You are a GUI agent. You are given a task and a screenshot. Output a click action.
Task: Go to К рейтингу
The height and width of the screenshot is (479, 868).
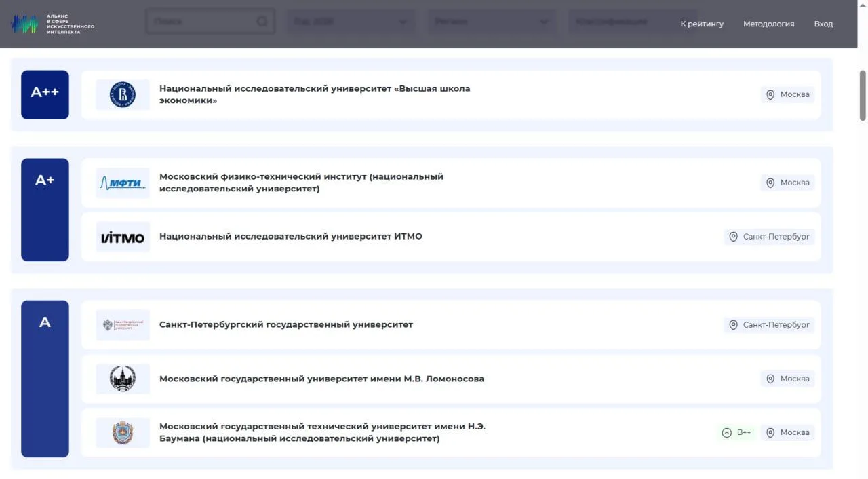(702, 24)
